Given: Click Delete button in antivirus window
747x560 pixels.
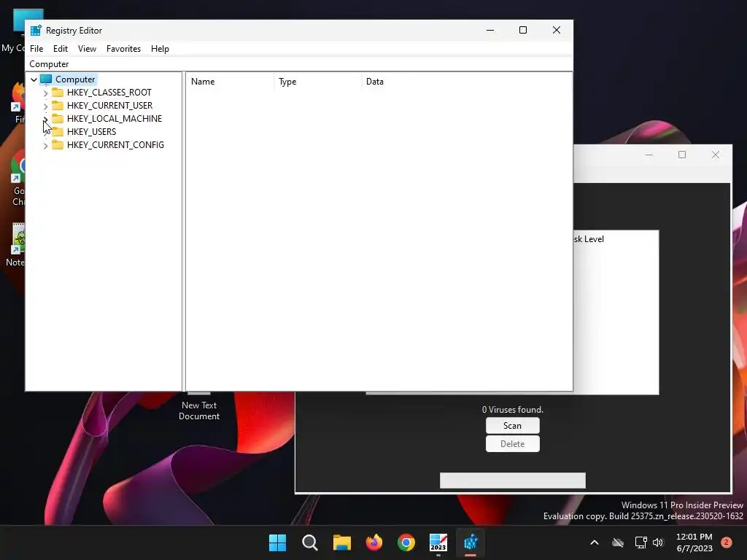Looking at the screenshot, I should [x=513, y=444].
